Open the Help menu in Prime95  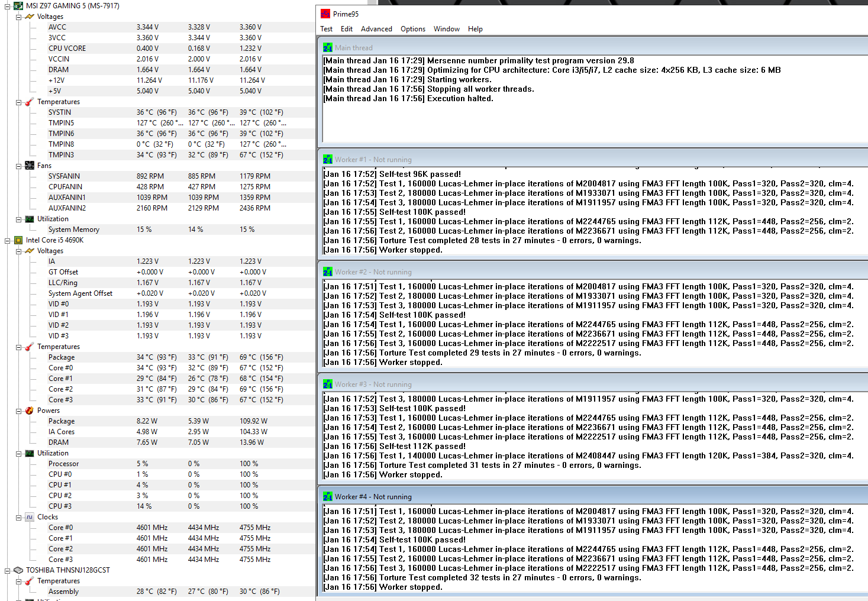(x=475, y=29)
